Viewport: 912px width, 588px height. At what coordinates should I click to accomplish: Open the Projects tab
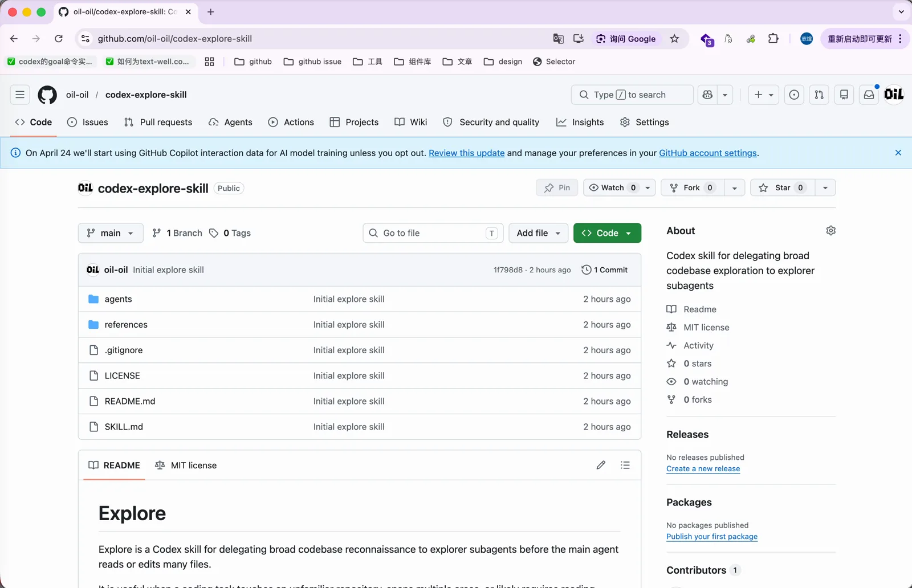(354, 122)
